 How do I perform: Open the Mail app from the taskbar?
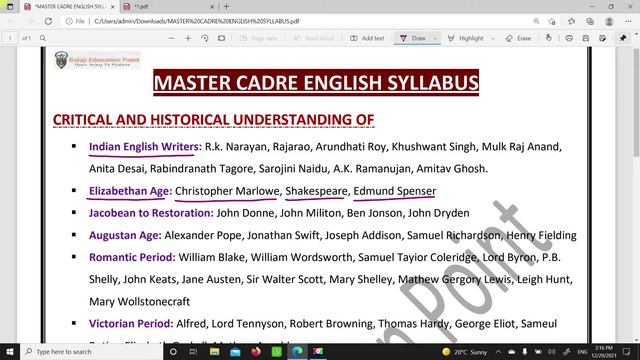pos(235,351)
